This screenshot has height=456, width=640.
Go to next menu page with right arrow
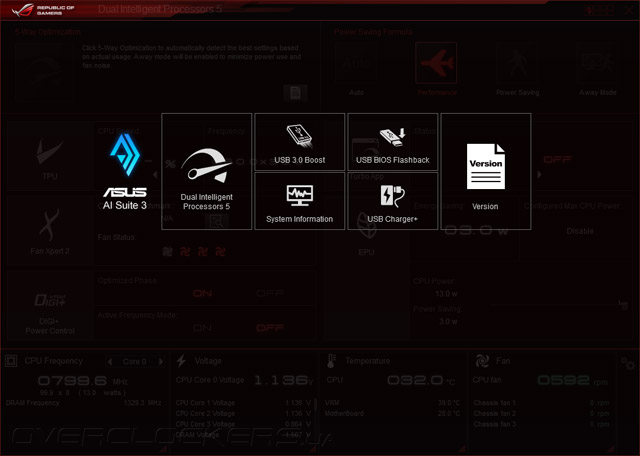(x=540, y=174)
